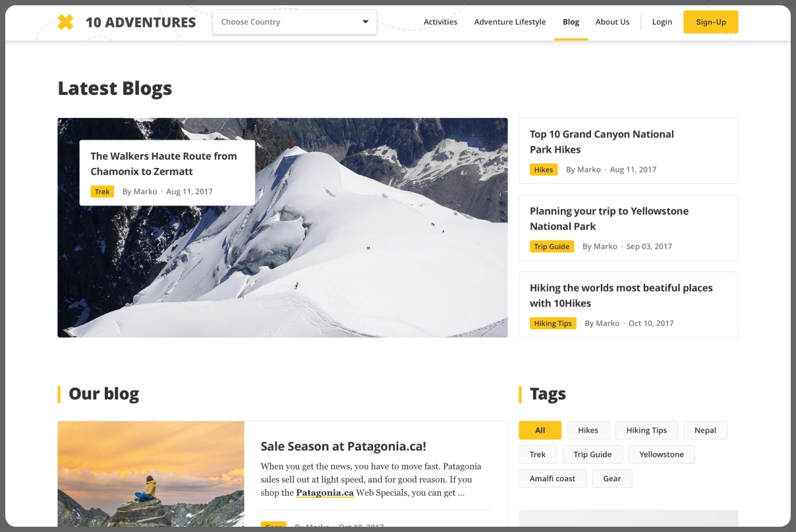Click the yellow Sign-Up button
Screen dimensions: 796x532
point(711,22)
